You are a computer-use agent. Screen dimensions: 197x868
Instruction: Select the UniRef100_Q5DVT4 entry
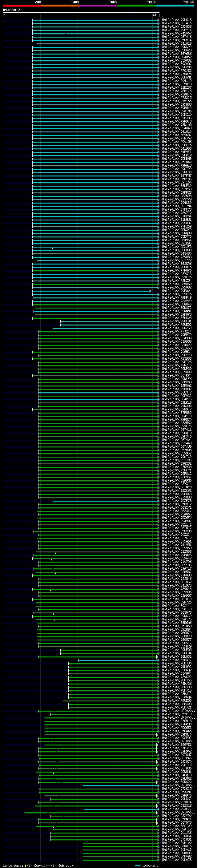point(177,40)
